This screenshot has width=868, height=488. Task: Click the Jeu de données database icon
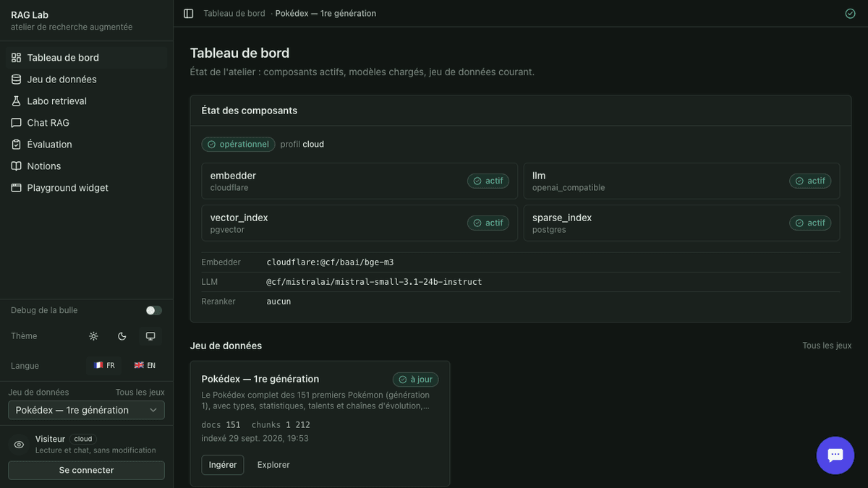point(17,80)
